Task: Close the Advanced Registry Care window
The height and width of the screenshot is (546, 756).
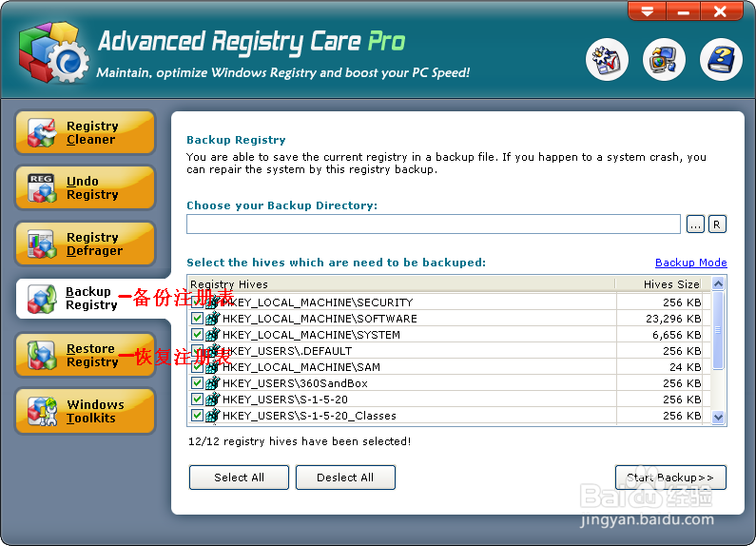Action: [721, 11]
